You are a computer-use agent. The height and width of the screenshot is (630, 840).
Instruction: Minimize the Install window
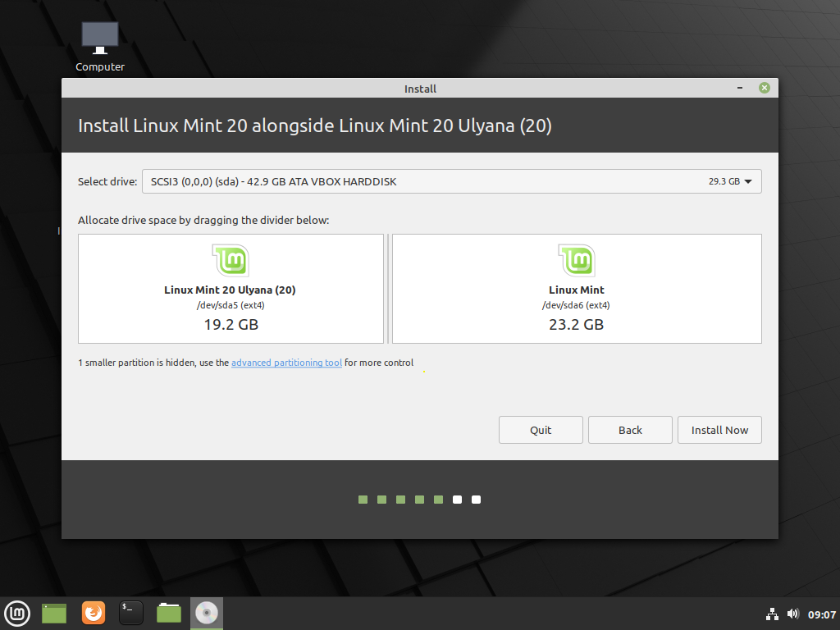pyautogui.click(x=740, y=88)
